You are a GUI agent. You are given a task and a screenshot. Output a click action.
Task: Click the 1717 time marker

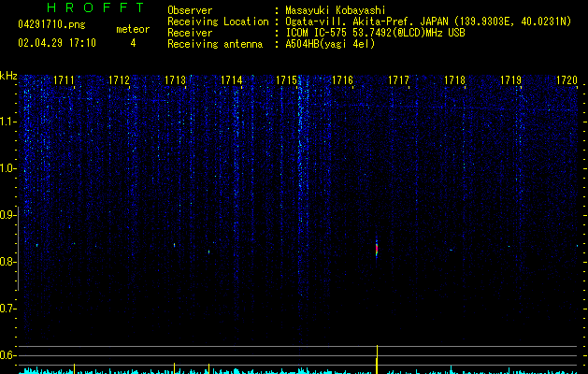[x=398, y=80]
